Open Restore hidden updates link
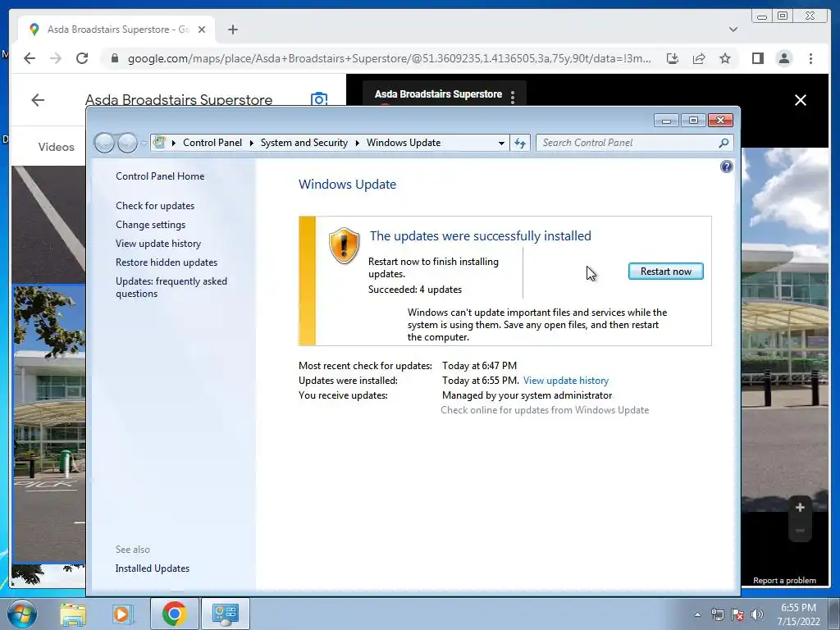This screenshot has height=630, width=840. tap(166, 262)
